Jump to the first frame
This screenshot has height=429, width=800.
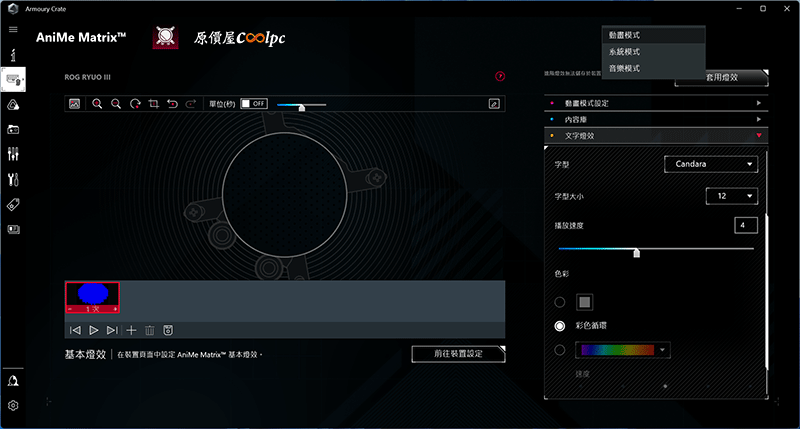(75, 331)
